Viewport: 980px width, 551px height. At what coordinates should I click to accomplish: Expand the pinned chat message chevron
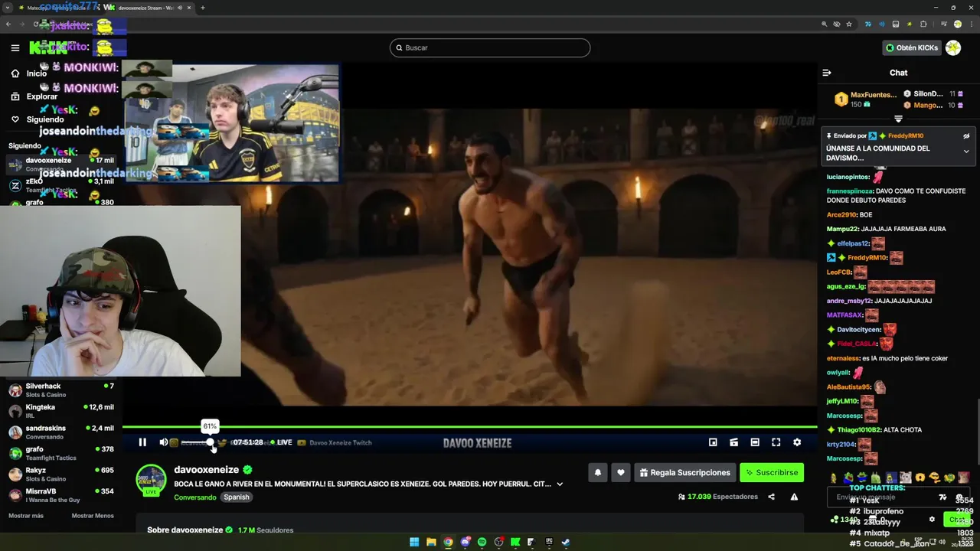(966, 151)
